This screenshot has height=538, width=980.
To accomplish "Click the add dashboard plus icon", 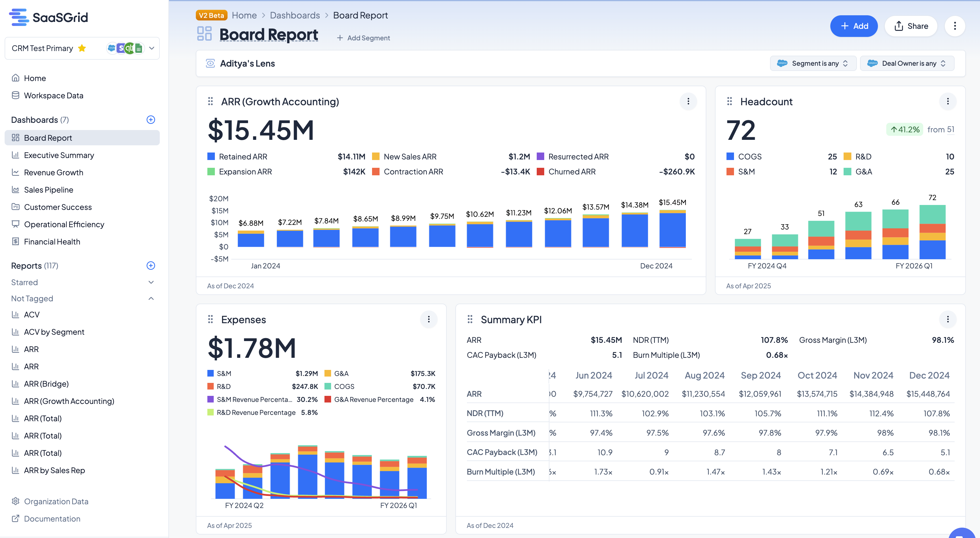I will 151,120.
